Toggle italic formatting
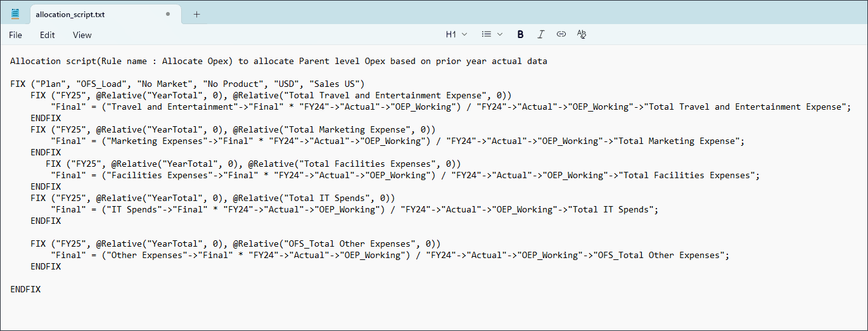Viewport: 868px width, 331px height. [540, 34]
